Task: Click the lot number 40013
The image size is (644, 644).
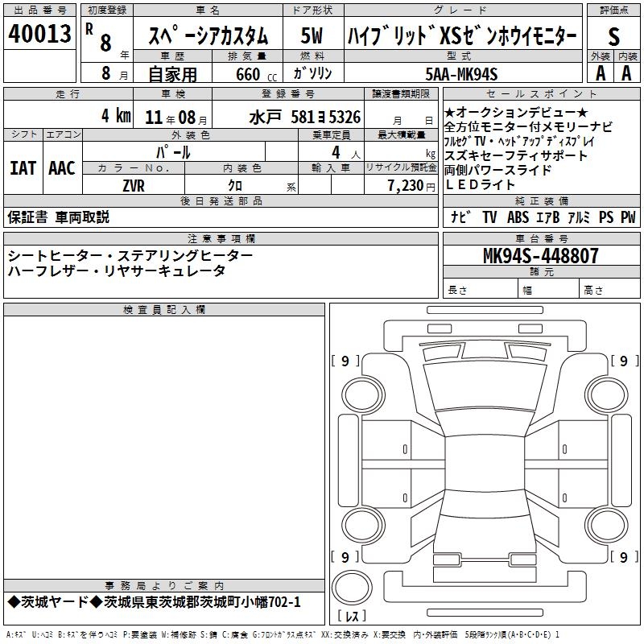Action: point(39,33)
